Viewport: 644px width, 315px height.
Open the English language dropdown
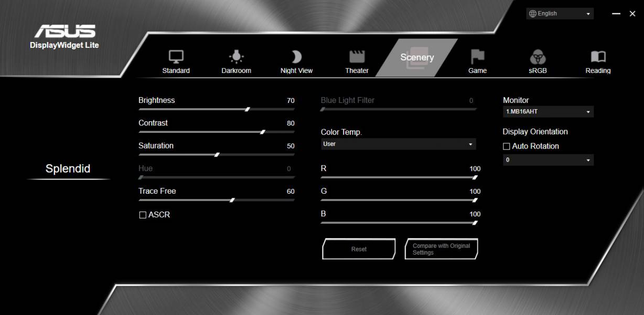point(560,14)
